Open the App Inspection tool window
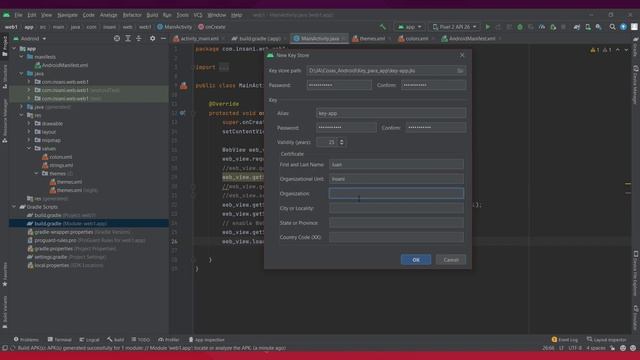Image resolution: width=640 pixels, height=360 pixels. coord(207,340)
